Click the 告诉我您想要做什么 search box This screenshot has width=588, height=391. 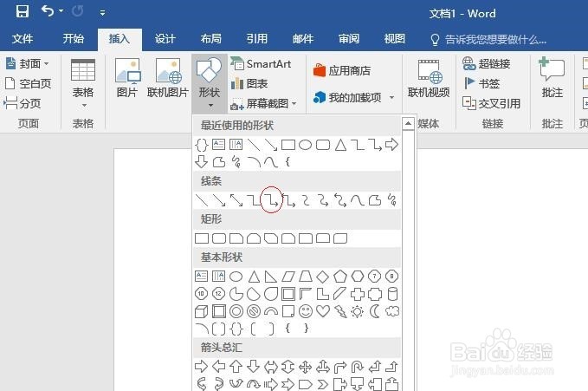[488, 39]
